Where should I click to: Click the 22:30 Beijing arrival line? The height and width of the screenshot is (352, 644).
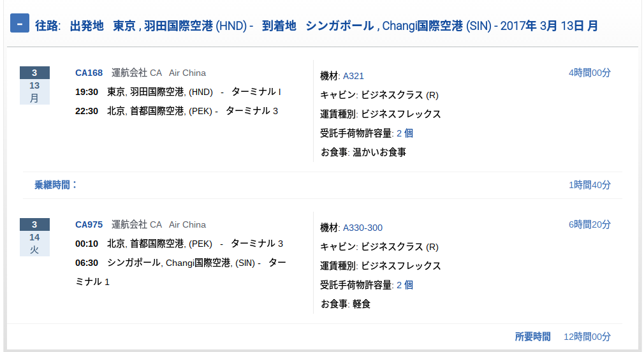177,111
